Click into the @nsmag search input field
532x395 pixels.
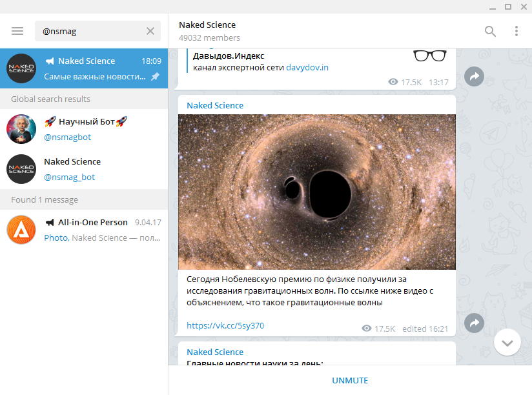(89, 31)
